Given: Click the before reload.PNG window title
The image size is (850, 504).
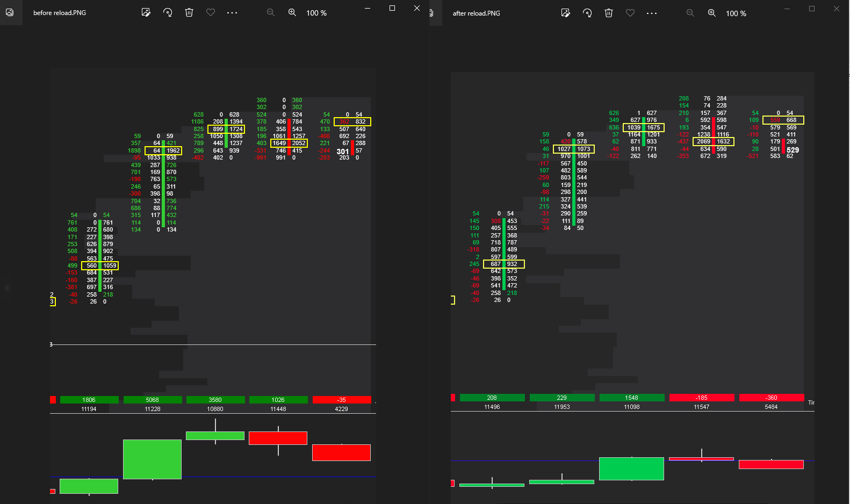Looking at the screenshot, I should point(60,13).
